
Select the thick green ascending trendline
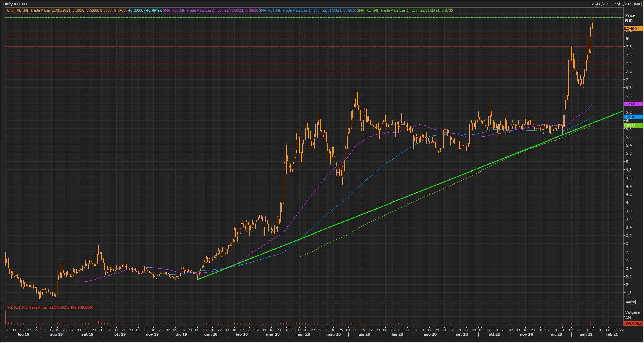tap(411, 195)
